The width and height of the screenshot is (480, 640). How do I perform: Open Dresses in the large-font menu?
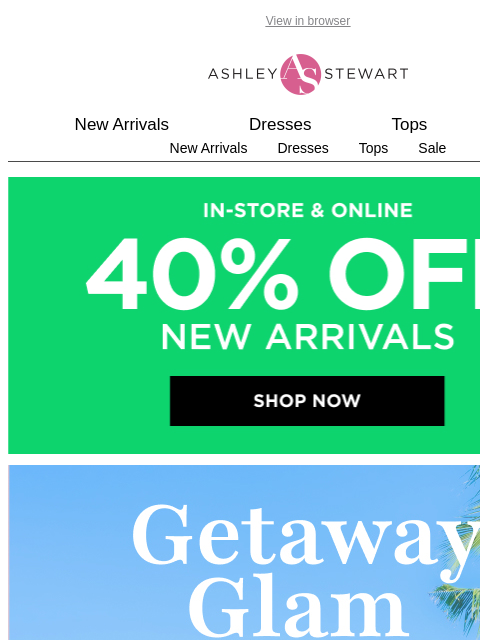point(280,124)
